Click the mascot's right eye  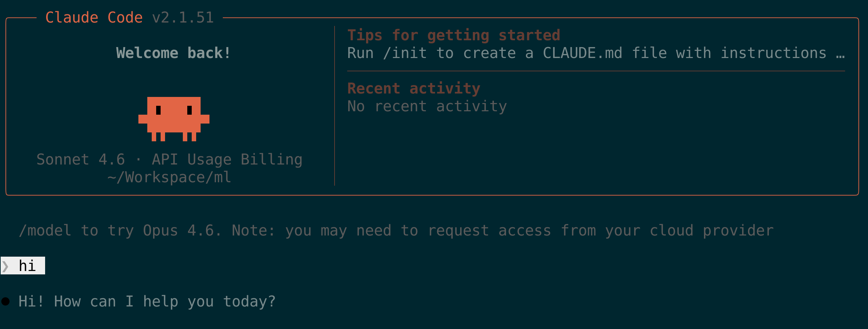coord(189,110)
